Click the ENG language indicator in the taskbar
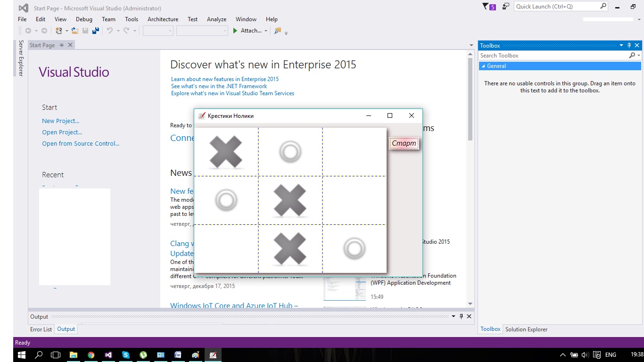The width and height of the screenshot is (644, 362). (x=611, y=355)
